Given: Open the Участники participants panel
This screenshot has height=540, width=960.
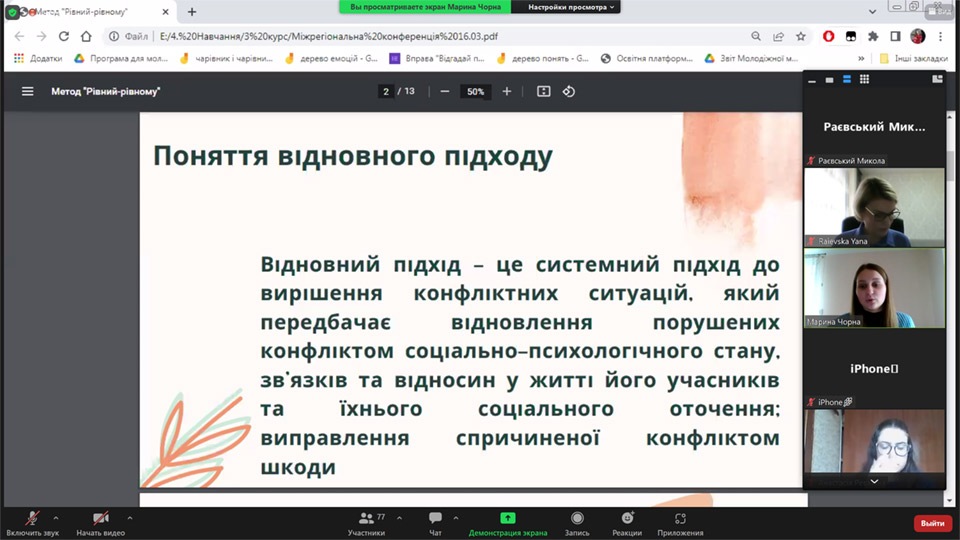Looking at the screenshot, I should coord(366,522).
